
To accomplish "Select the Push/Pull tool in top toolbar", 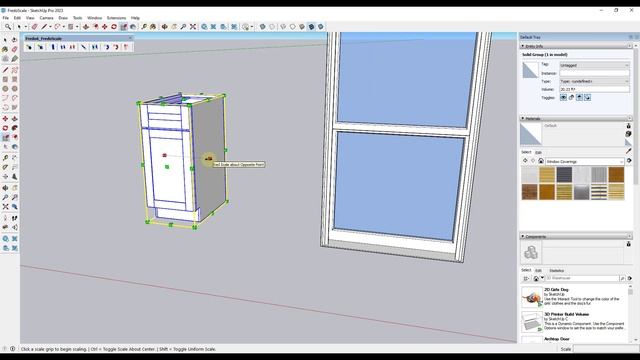I will (86, 27).
